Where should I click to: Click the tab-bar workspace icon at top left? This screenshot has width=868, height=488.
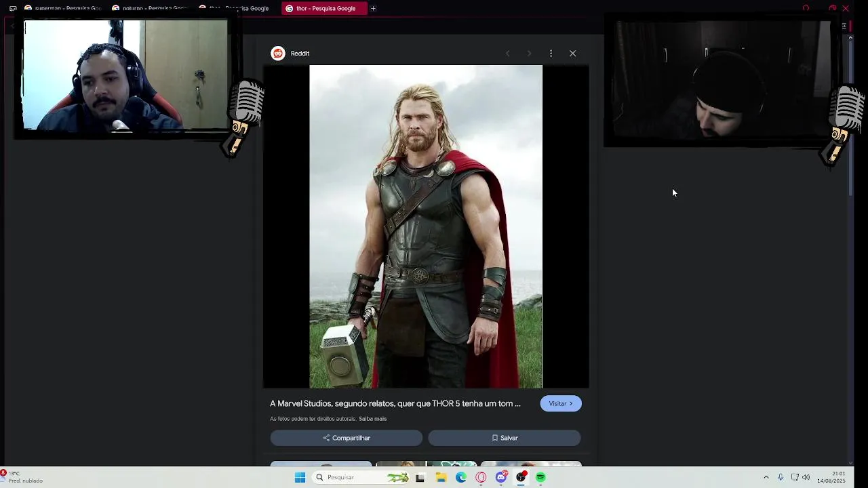pyautogui.click(x=12, y=8)
